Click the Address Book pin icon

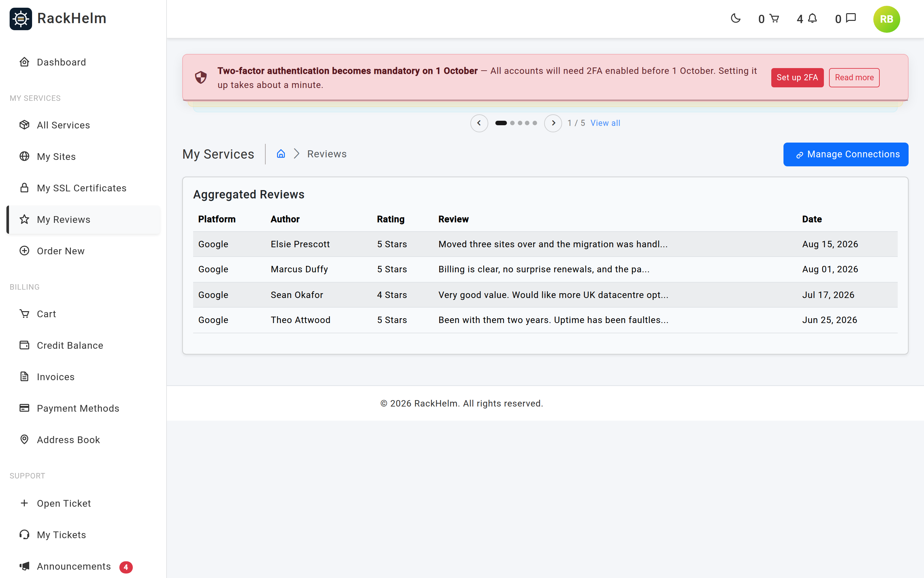pos(24,440)
